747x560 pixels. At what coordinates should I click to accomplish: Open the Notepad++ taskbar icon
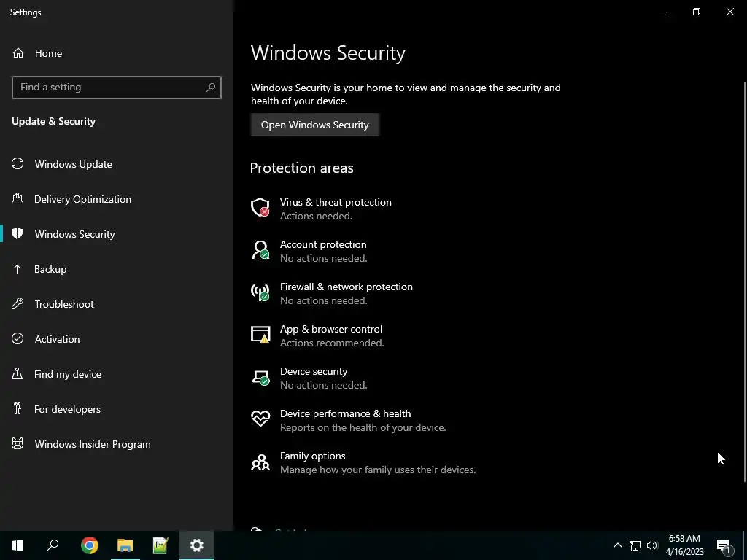point(160,545)
